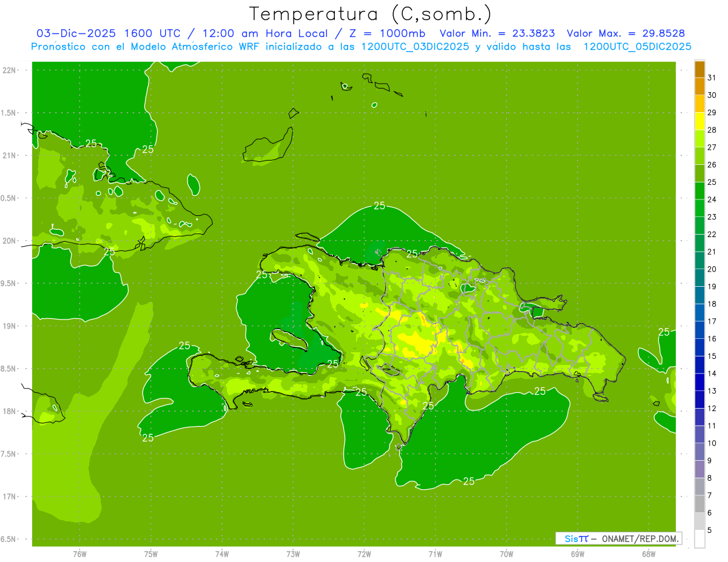Click the '70W' longitude label

pos(507,554)
